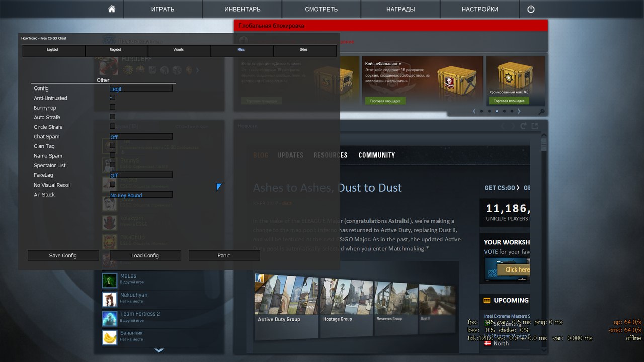Toggle the Auto Strafe checkbox
Screen dimensions: 644x362
[112, 117]
